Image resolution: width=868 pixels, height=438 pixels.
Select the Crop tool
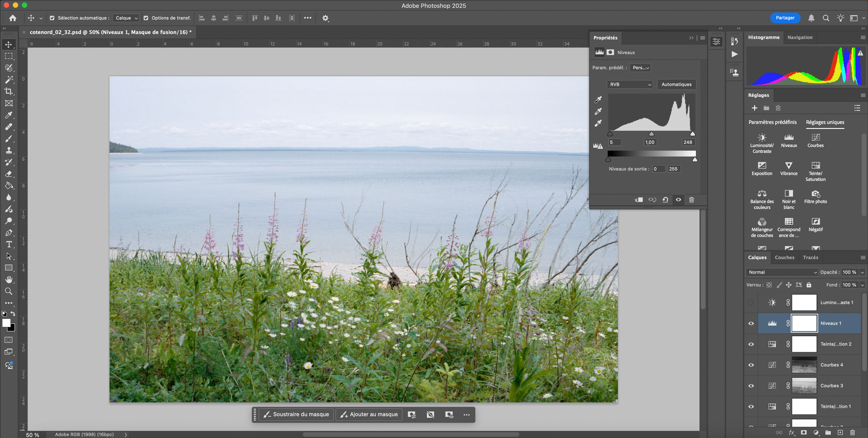(9, 91)
